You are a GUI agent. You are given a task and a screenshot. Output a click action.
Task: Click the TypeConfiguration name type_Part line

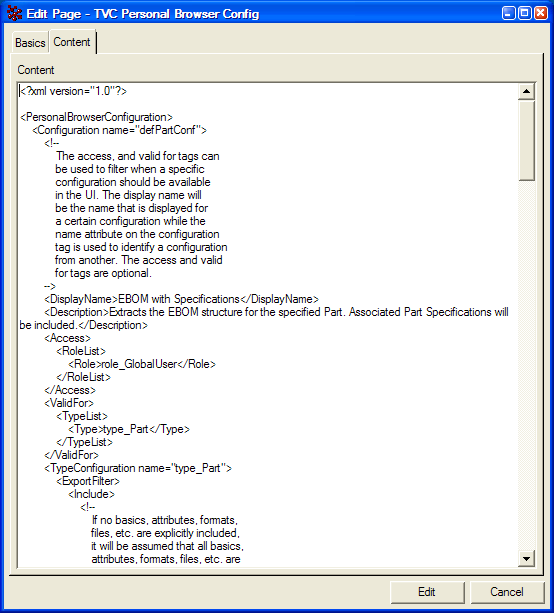(138, 468)
